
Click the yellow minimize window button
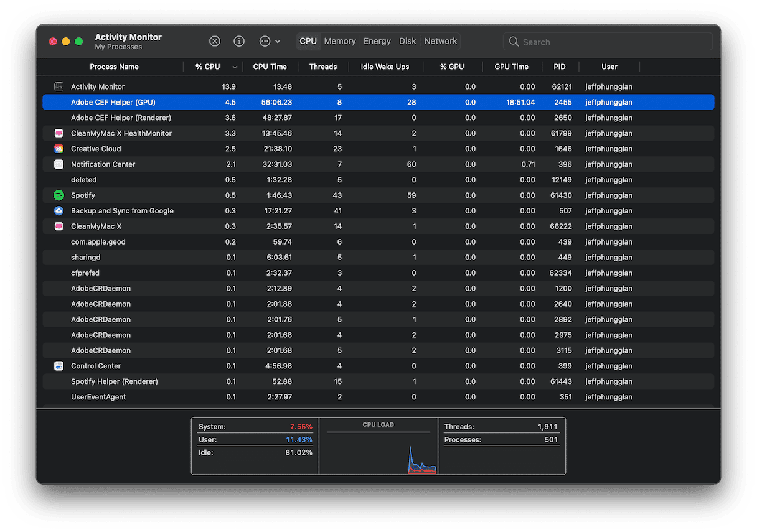(x=66, y=42)
